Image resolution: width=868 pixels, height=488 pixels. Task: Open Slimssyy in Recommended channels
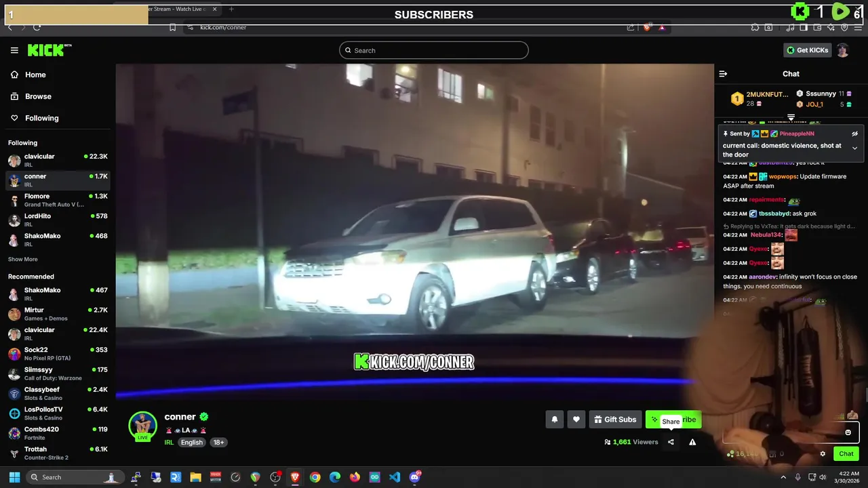(x=58, y=373)
